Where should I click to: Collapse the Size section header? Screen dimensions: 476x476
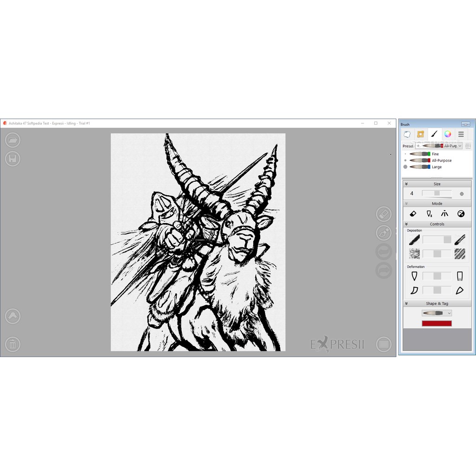pyautogui.click(x=437, y=184)
